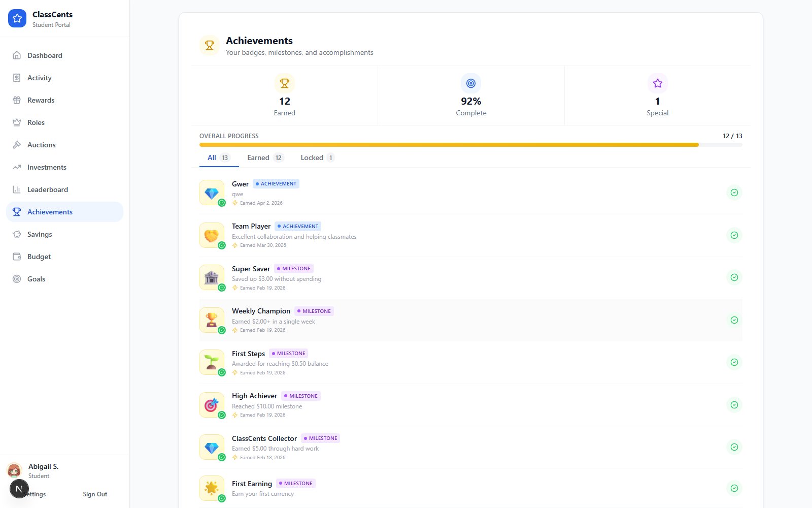The width and height of the screenshot is (812, 508).
Task: Click the overall progress bar
Action: pos(471,145)
